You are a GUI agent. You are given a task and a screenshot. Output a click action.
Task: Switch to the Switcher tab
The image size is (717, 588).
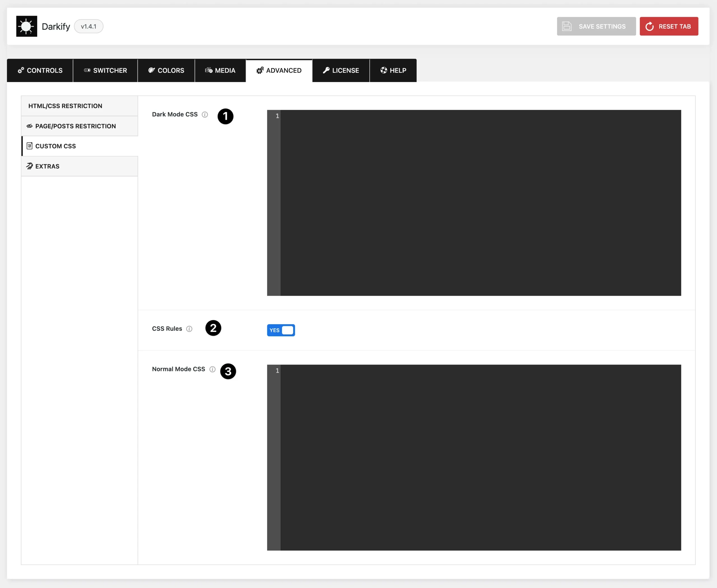(x=105, y=71)
